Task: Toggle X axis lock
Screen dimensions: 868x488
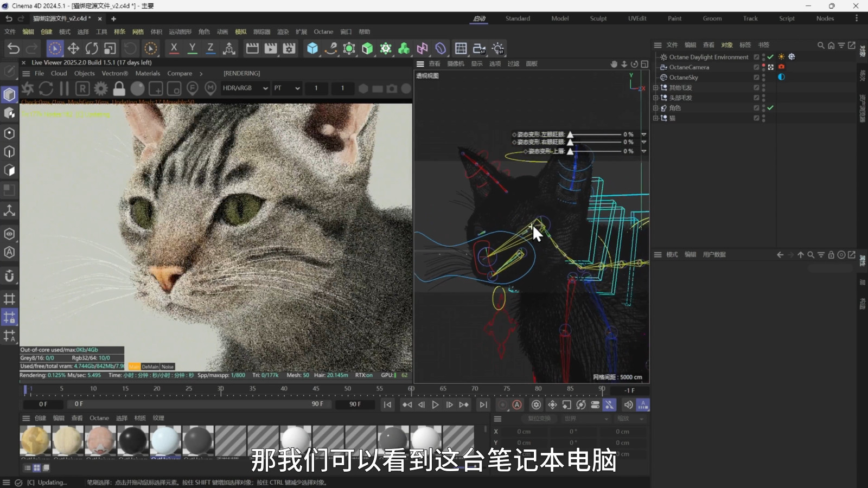Action: pos(174,48)
